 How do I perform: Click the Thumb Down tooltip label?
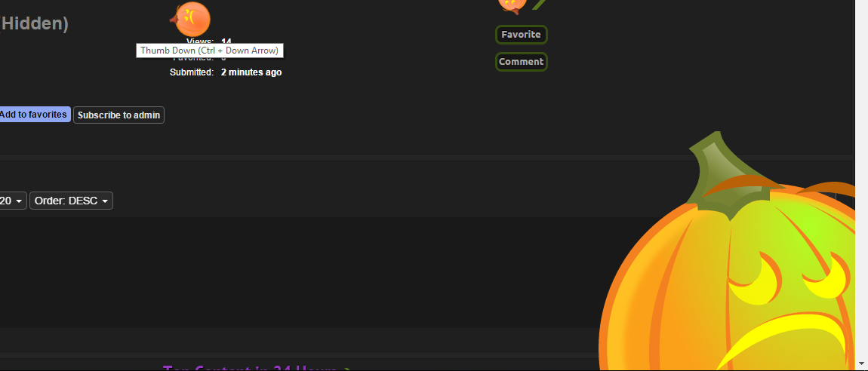tap(210, 51)
